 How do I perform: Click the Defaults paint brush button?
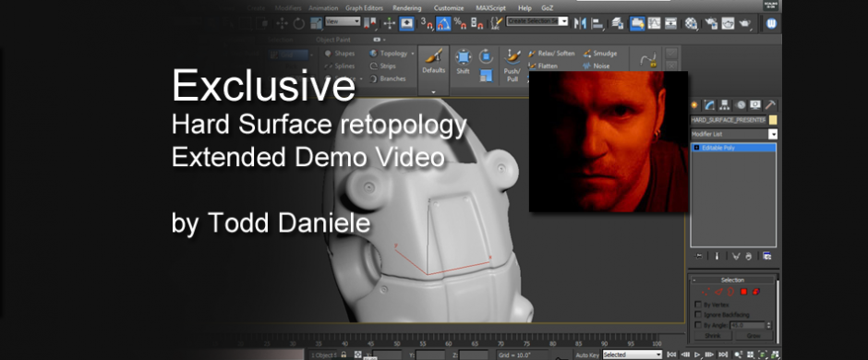433,61
